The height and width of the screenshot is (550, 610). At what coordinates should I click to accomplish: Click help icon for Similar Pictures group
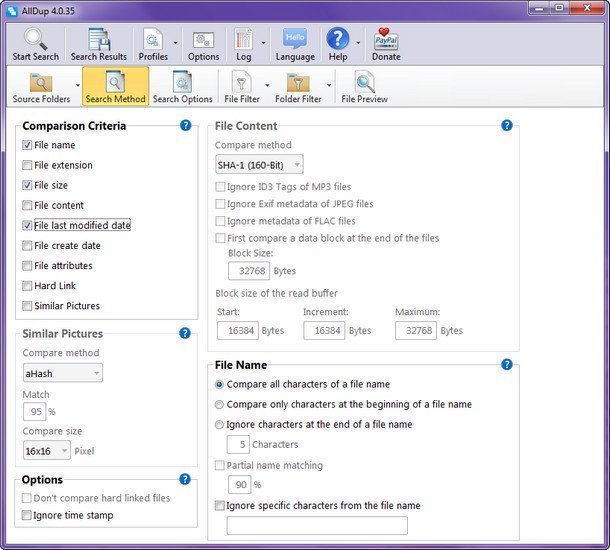(x=185, y=333)
